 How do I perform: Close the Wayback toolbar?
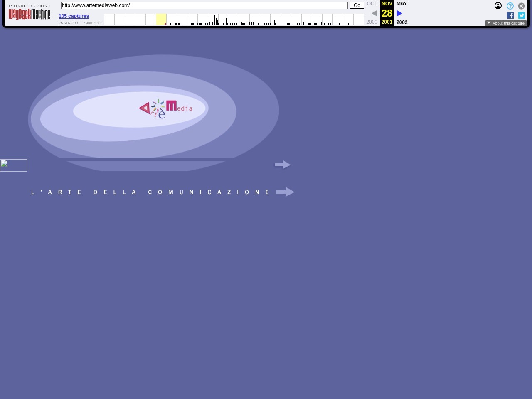pos(521,6)
